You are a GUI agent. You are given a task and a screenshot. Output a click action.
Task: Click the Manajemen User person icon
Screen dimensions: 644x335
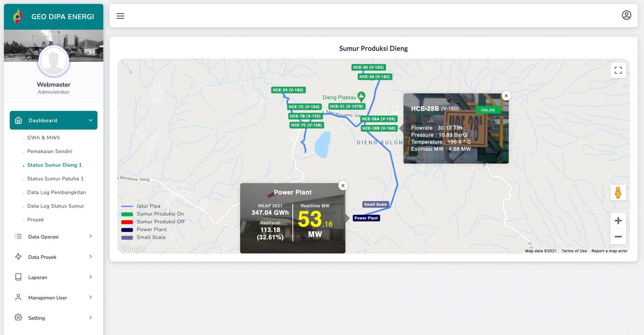(18, 297)
